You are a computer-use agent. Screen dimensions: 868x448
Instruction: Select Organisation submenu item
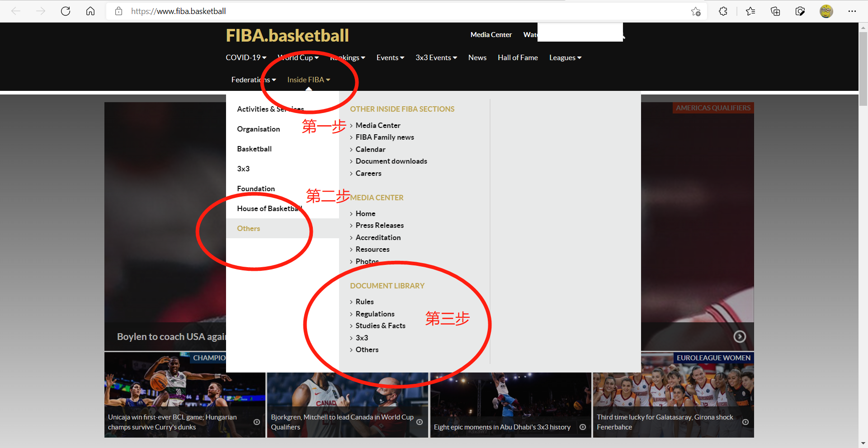(x=283, y=129)
